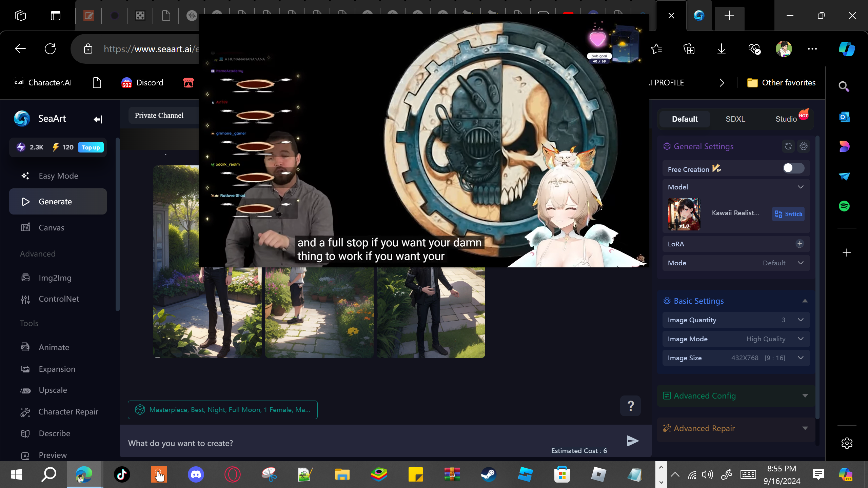This screenshot has height=488, width=868.
Task: Refresh the current page
Action: coord(50,49)
